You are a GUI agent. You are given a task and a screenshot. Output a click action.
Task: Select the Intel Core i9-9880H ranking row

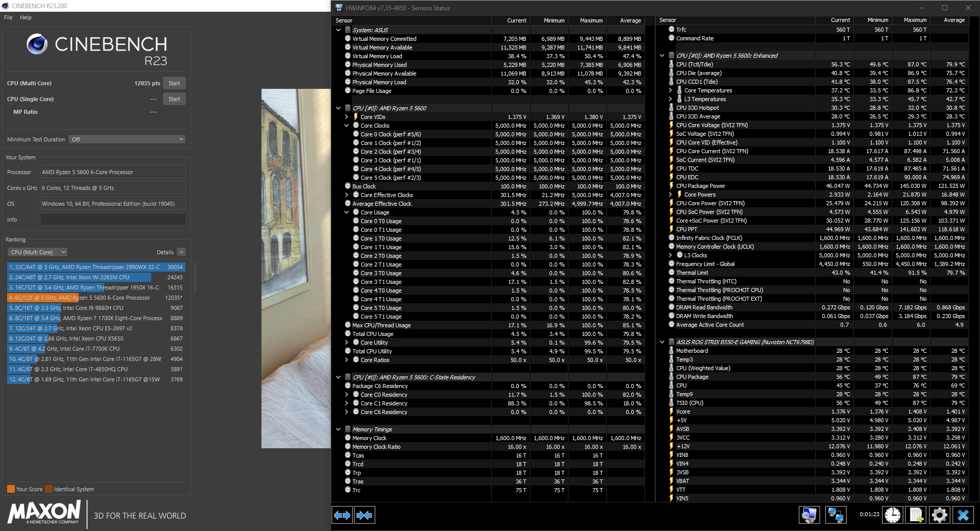(x=96, y=308)
